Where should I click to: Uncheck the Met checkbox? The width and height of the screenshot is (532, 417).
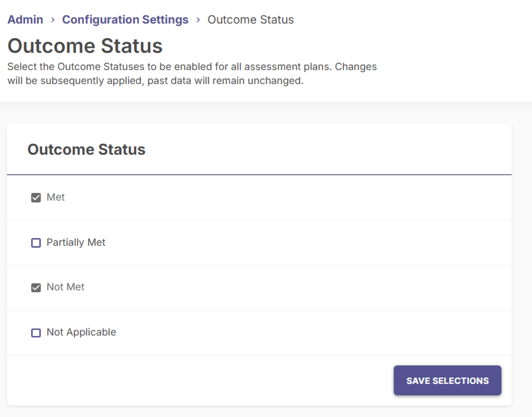(x=36, y=198)
